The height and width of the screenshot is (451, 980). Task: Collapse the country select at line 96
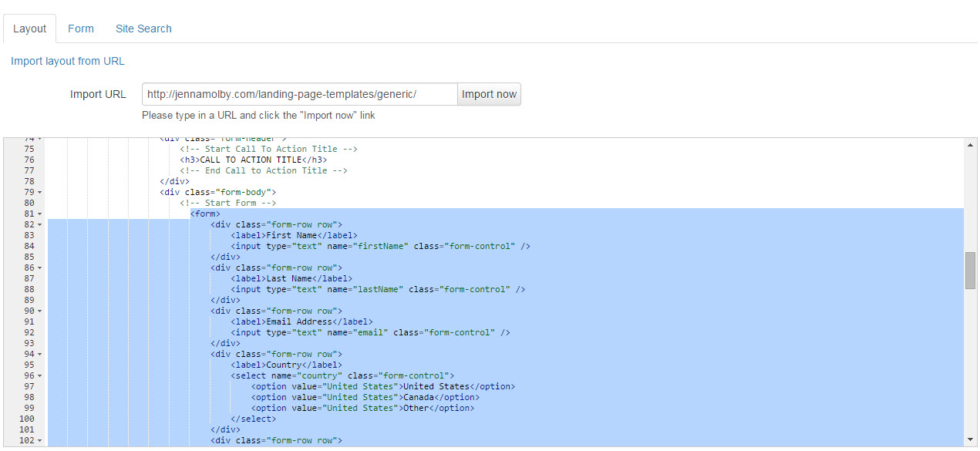tap(39, 375)
